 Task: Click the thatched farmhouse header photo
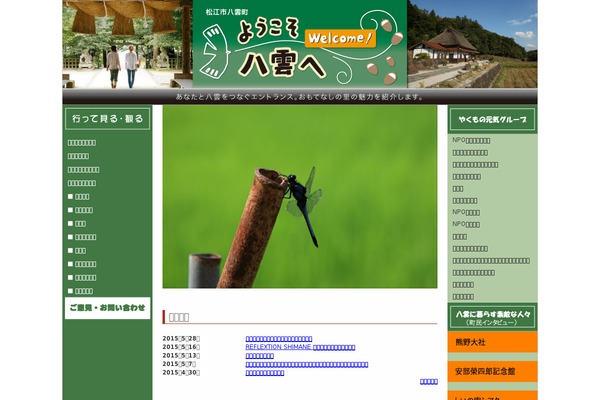point(472,44)
